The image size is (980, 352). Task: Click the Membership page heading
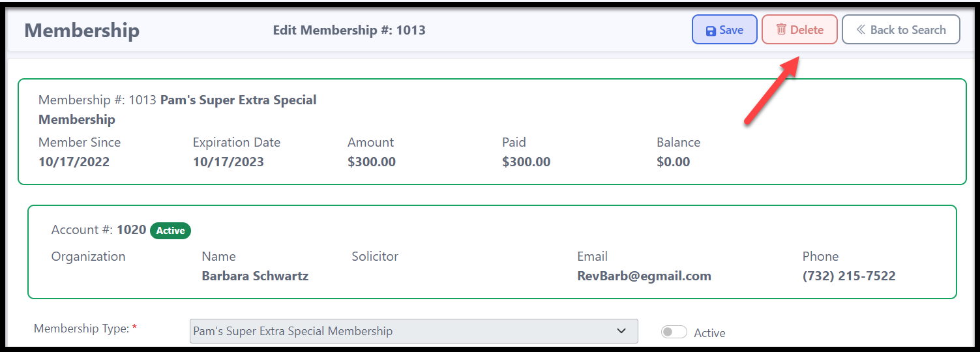point(82,31)
